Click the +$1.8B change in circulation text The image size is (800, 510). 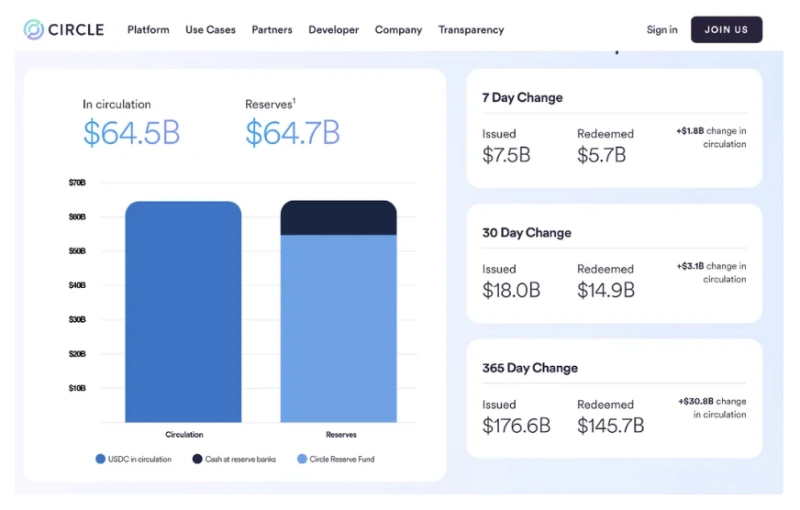point(711,137)
